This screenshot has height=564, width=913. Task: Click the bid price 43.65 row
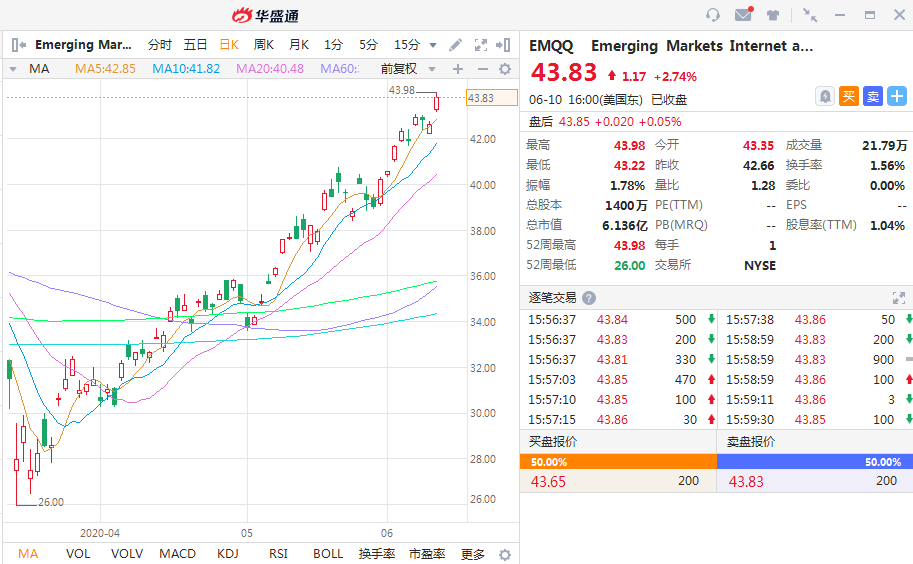pos(618,481)
